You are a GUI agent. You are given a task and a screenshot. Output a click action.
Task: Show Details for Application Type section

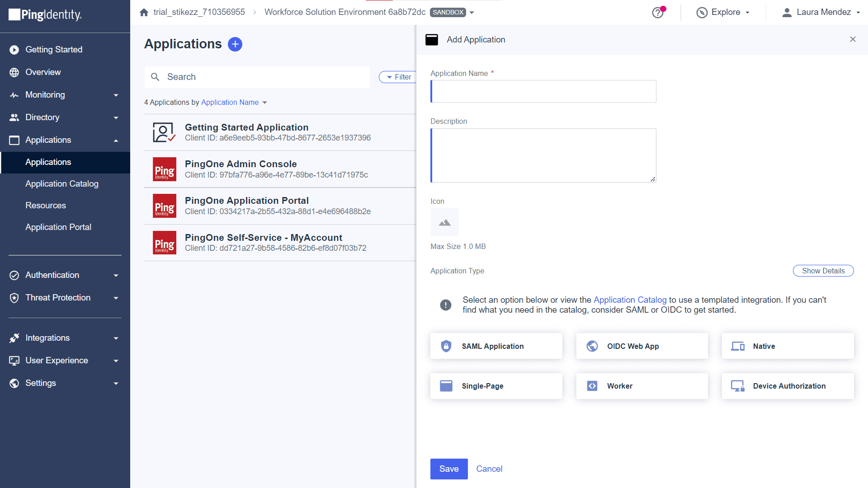823,271
